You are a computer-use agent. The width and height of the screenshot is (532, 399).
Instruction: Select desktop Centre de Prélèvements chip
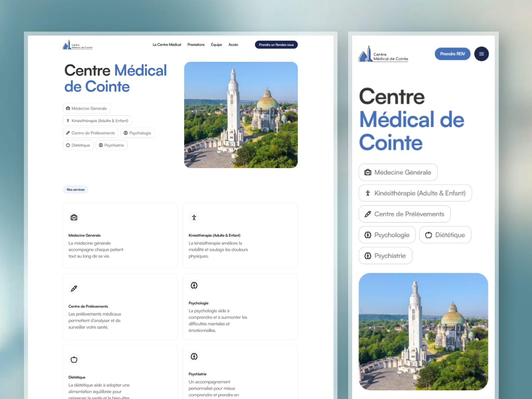pyautogui.click(x=90, y=133)
